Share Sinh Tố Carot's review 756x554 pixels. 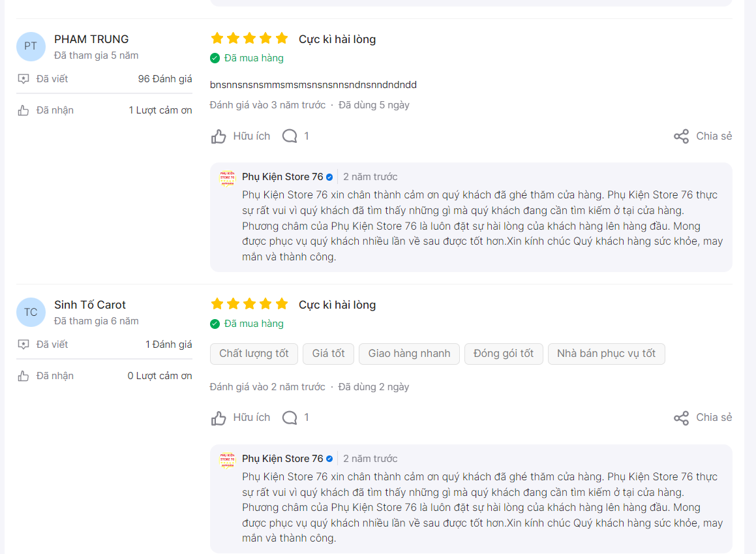(x=703, y=418)
